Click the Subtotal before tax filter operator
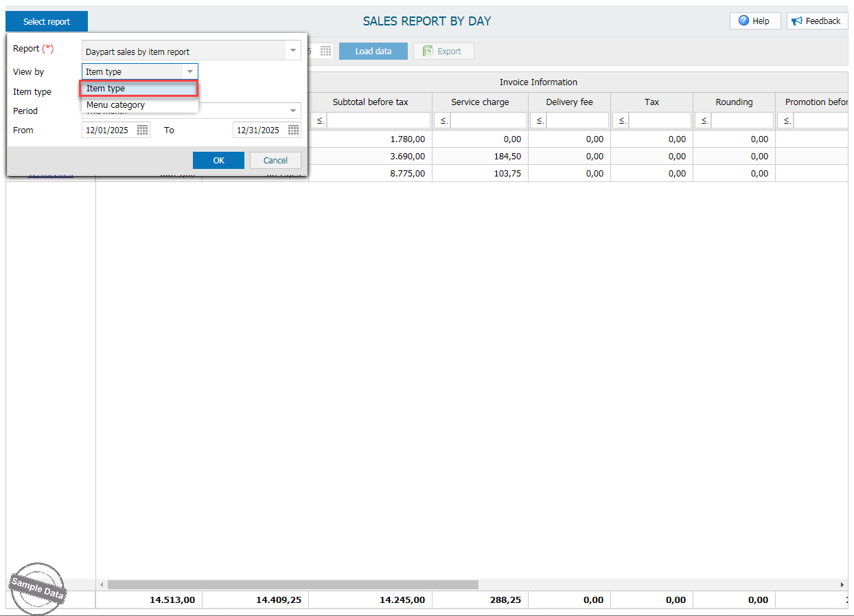Viewport: 854px width, 616px height. [x=320, y=121]
